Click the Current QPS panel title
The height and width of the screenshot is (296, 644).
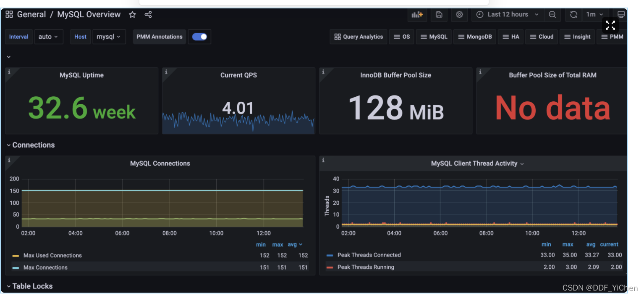click(x=238, y=75)
